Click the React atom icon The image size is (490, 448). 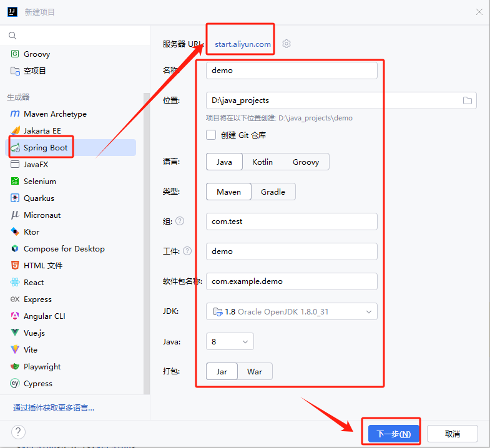(x=15, y=282)
